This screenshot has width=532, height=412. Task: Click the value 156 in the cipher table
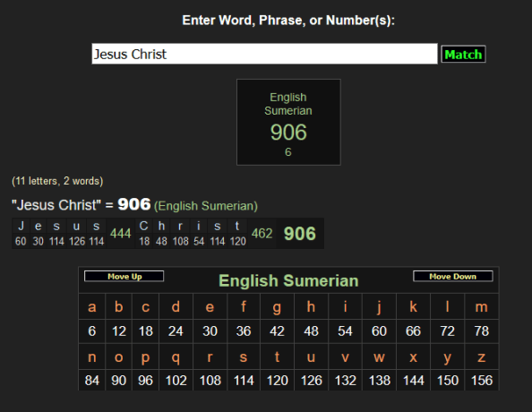click(482, 381)
